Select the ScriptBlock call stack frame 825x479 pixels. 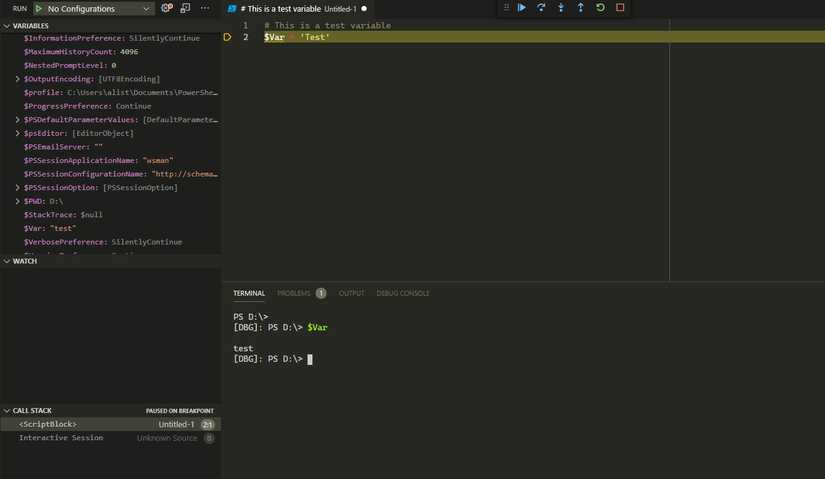click(x=48, y=424)
